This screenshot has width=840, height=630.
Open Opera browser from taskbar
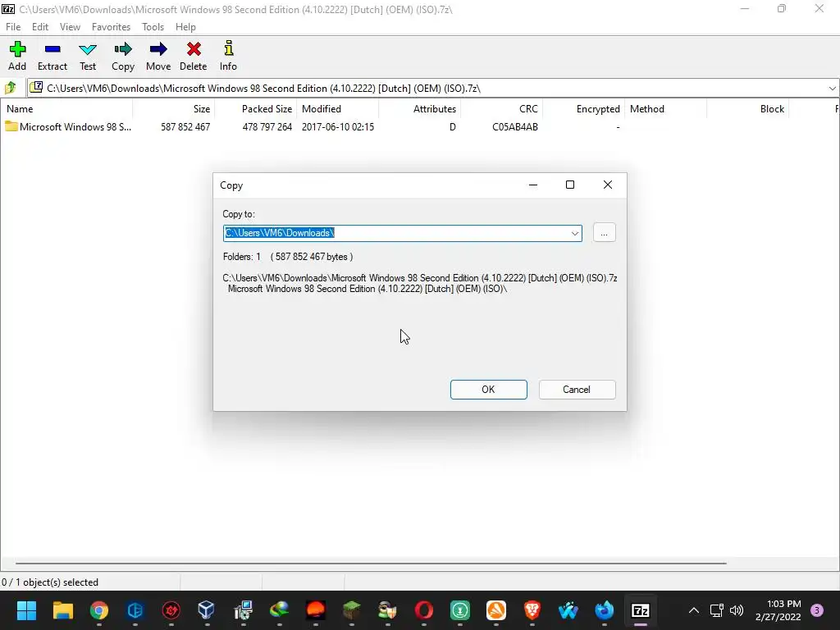click(424, 610)
